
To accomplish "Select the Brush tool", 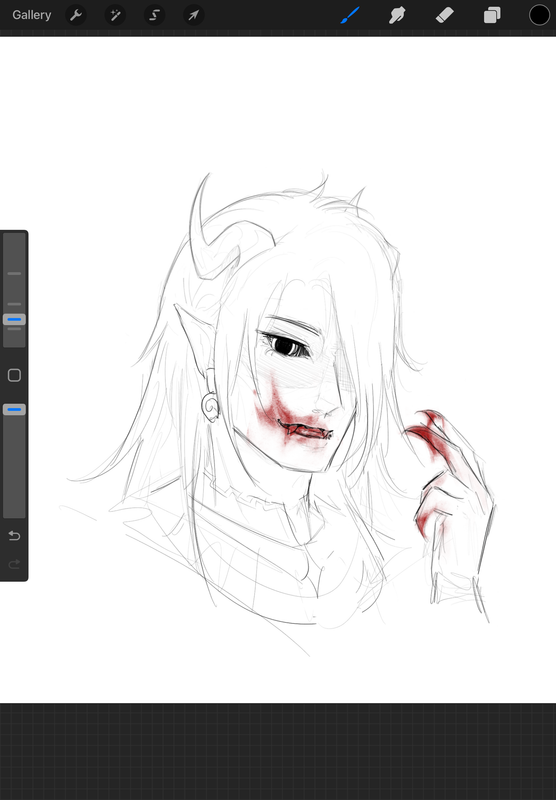I will [350, 15].
